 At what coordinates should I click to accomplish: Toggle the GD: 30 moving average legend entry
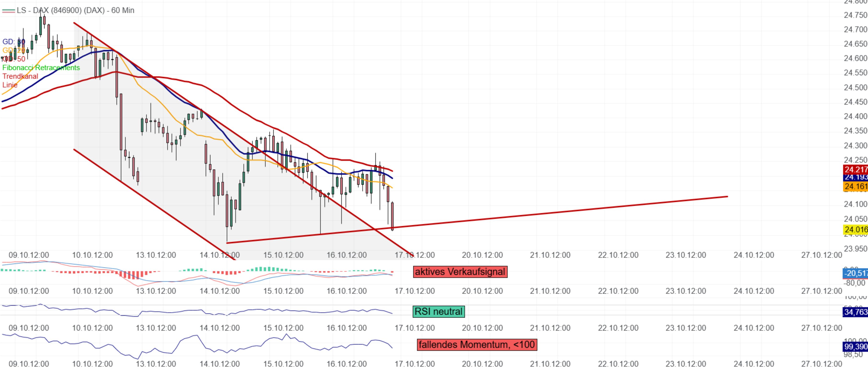coord(13,42)
